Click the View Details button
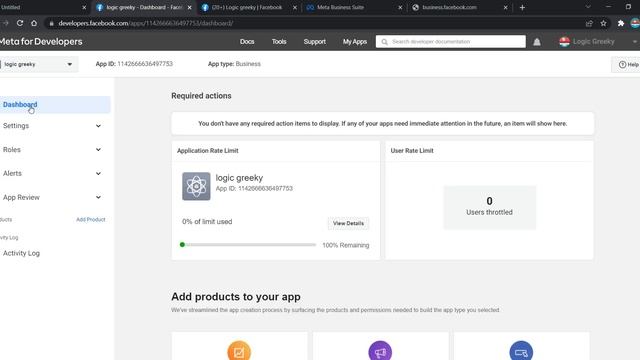Viewport: 640px width, 360px height. (348, 223)
